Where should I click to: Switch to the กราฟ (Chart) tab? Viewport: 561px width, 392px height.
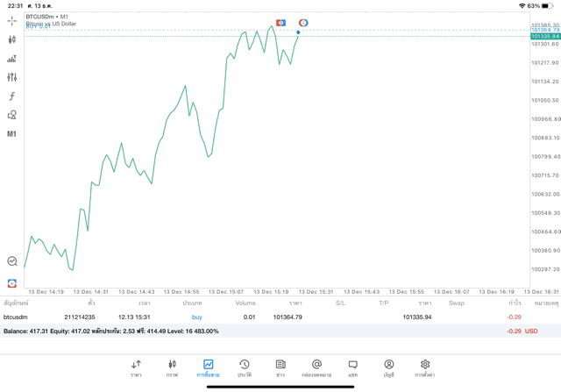[x=172, y=367]
